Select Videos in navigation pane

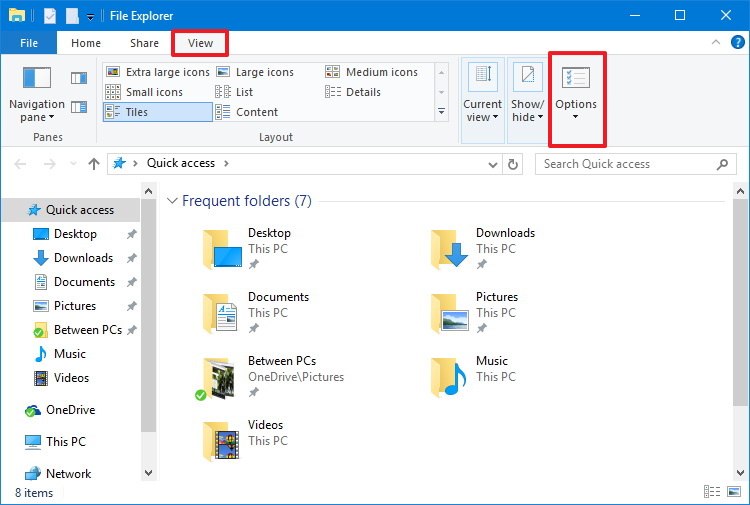(x=71, y=378)
